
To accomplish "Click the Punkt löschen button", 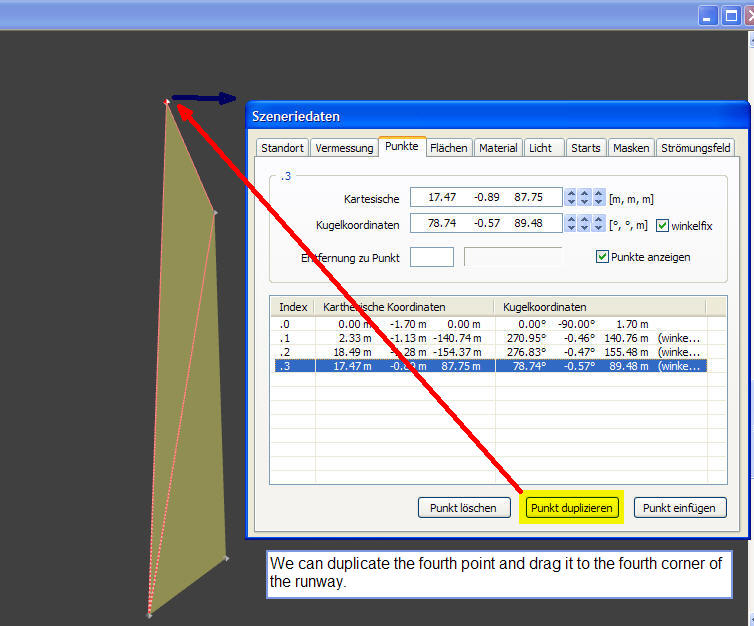I will (464, 508).
